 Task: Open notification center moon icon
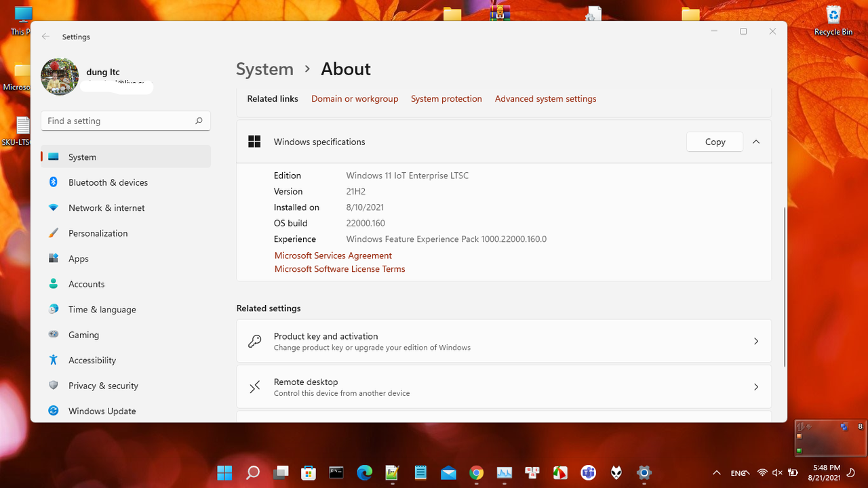point(852,472)
